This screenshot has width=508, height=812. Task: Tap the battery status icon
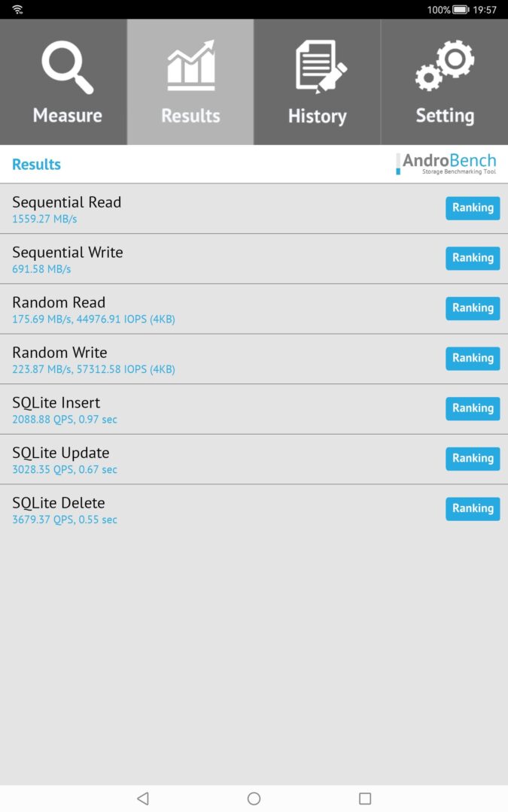click(461, 9)
